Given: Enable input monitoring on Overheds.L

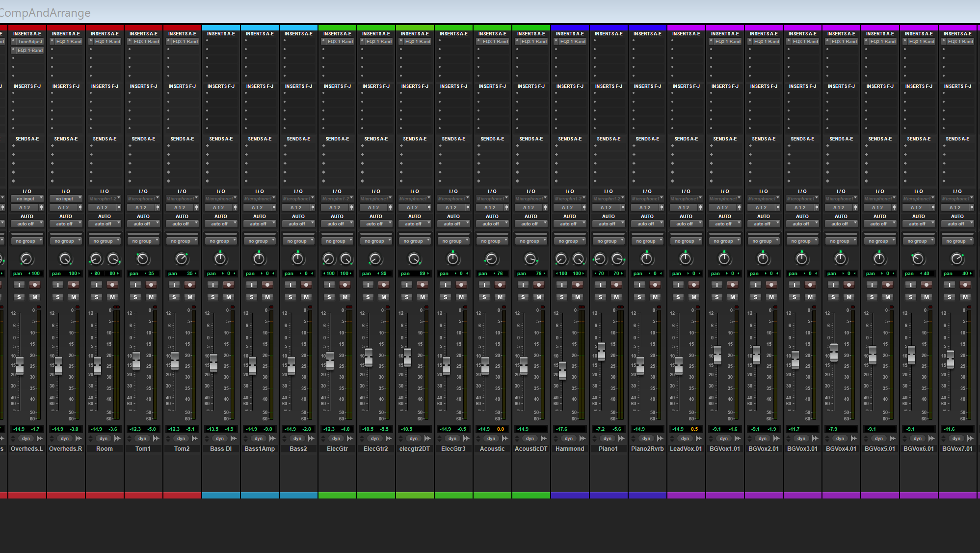Looking at the screenshot, I should click(19, 285).
